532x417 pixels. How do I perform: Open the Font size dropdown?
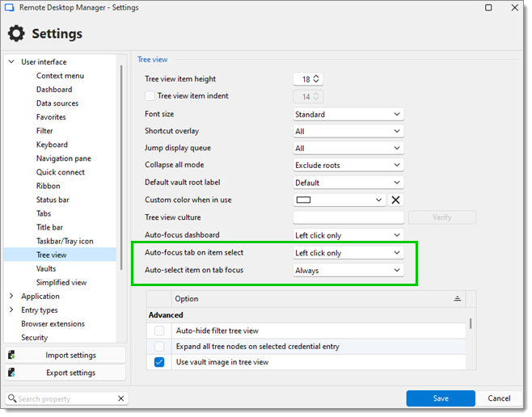coord(348,115)
